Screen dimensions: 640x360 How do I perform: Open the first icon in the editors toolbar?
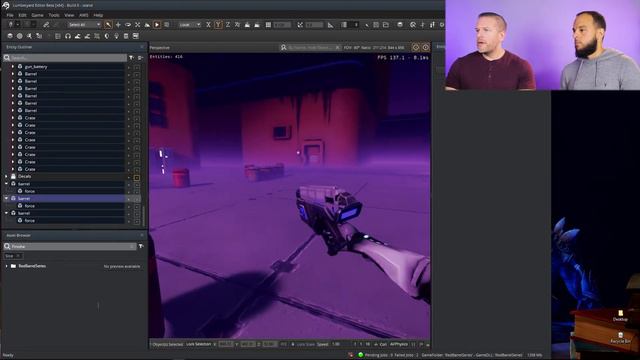pos(10,36)
